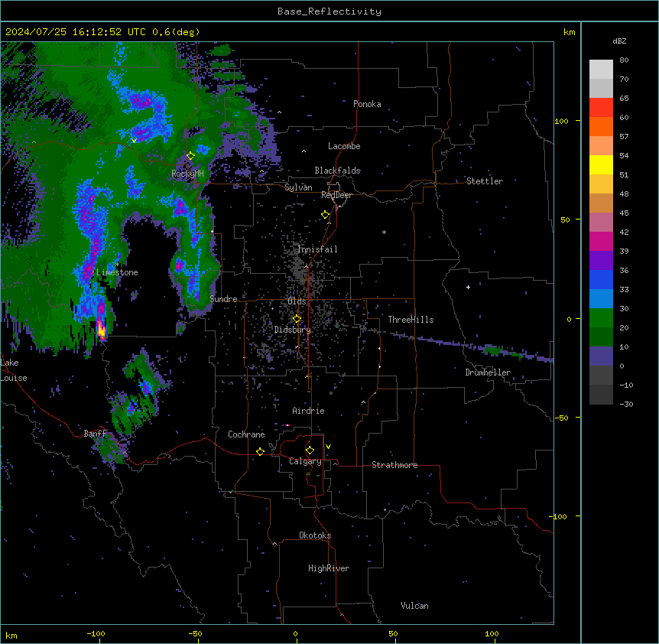
Task: Click the Base_Reflectivity title
Action: click(x=329, y=11)
